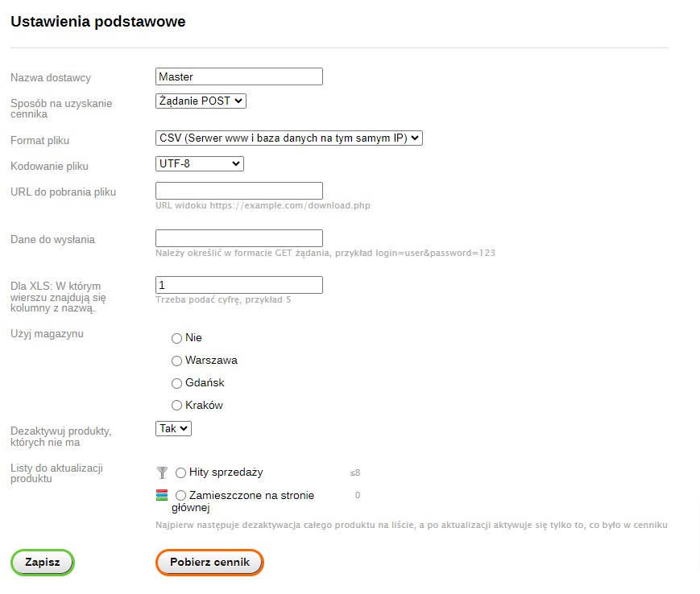Viewport: 700px width, 594px height.
Task: Focus the XLS header row number field
Action: (238, 285)
